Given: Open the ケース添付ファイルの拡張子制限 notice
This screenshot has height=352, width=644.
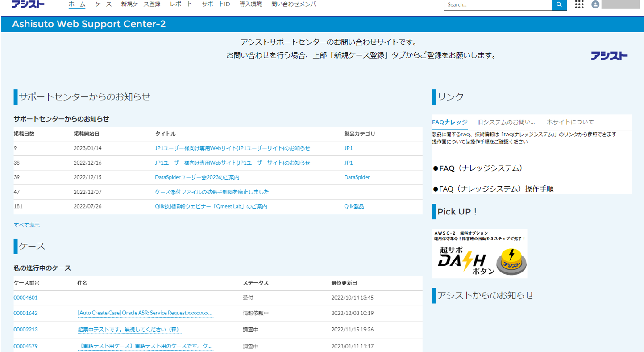Looking at the screenshot, I should point(212,192).
